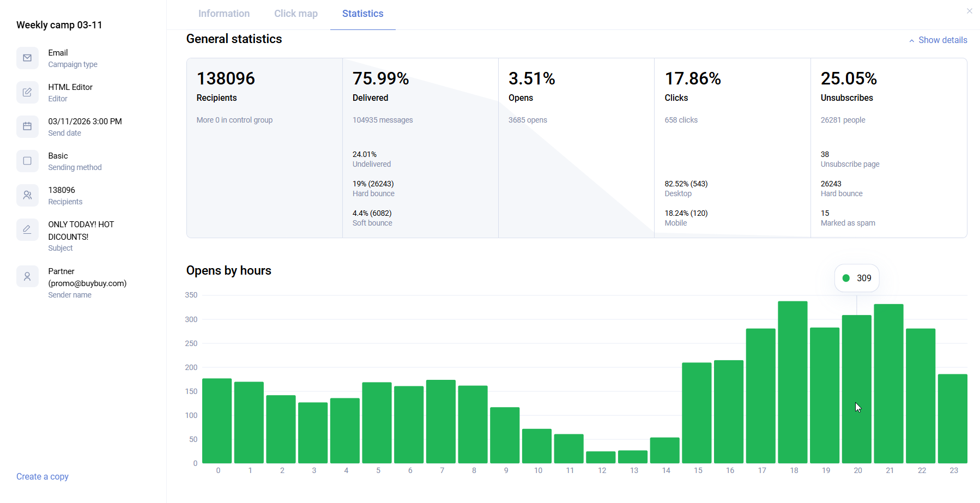Click the Show details link text
The image size is (980, 503).
tap(942, 40)
